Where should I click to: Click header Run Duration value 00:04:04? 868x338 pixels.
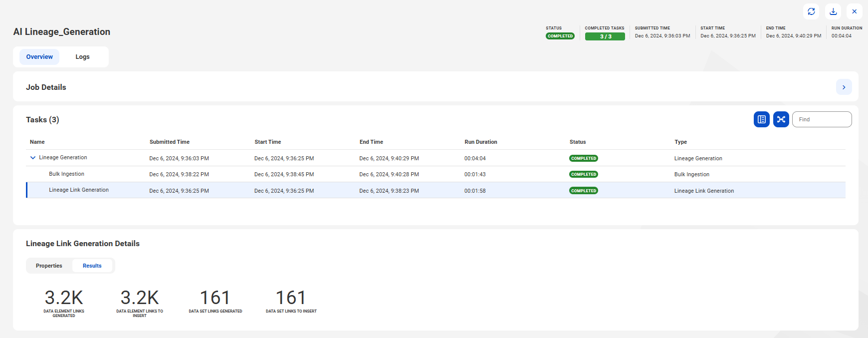coord(842,36)
